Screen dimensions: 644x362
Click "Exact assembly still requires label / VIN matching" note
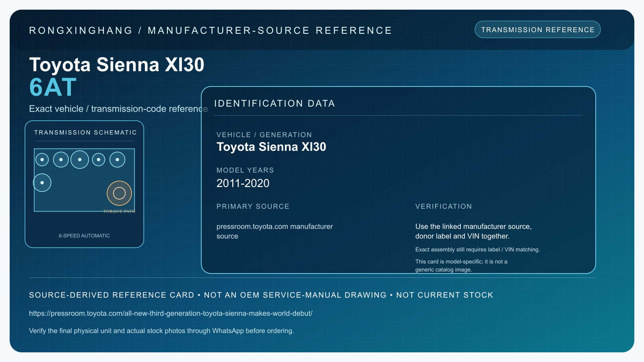click(x=477, y=249)
